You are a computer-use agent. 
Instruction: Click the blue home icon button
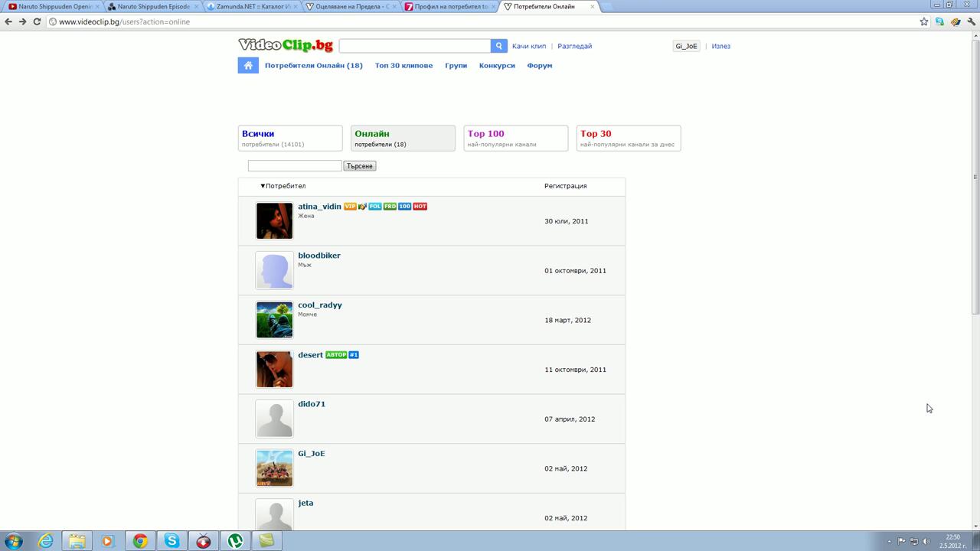pyautogui.click(x=248, y=66)
